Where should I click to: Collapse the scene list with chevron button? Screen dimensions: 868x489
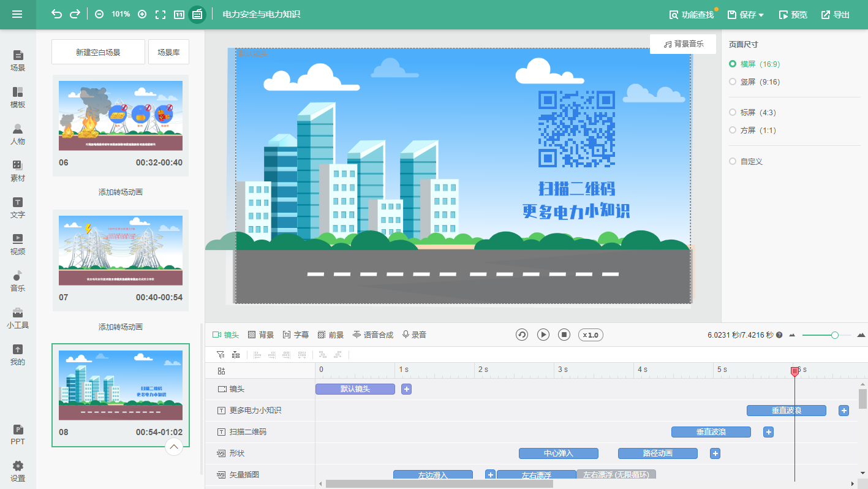174,447
